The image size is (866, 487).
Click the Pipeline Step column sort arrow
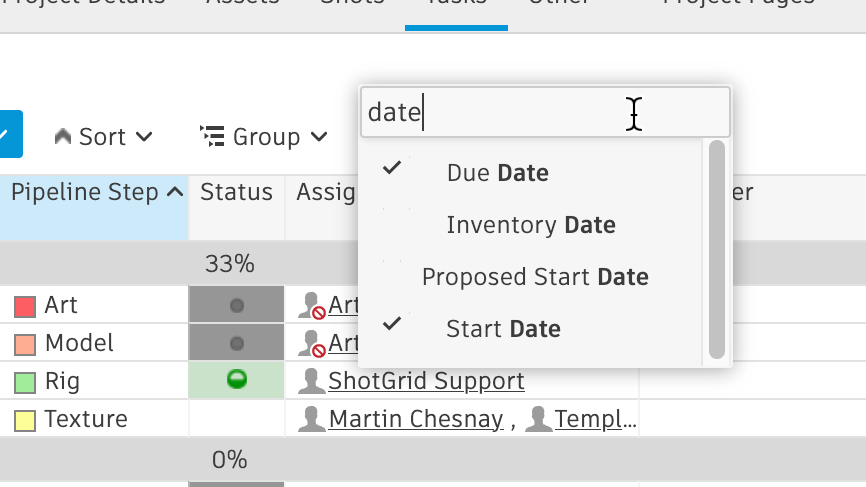click(x=176, y=192)
